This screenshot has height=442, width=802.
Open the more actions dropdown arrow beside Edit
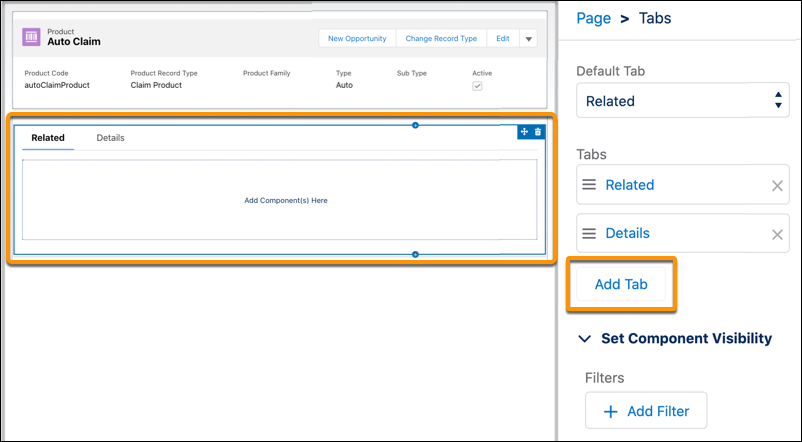(x=528, y=39)
